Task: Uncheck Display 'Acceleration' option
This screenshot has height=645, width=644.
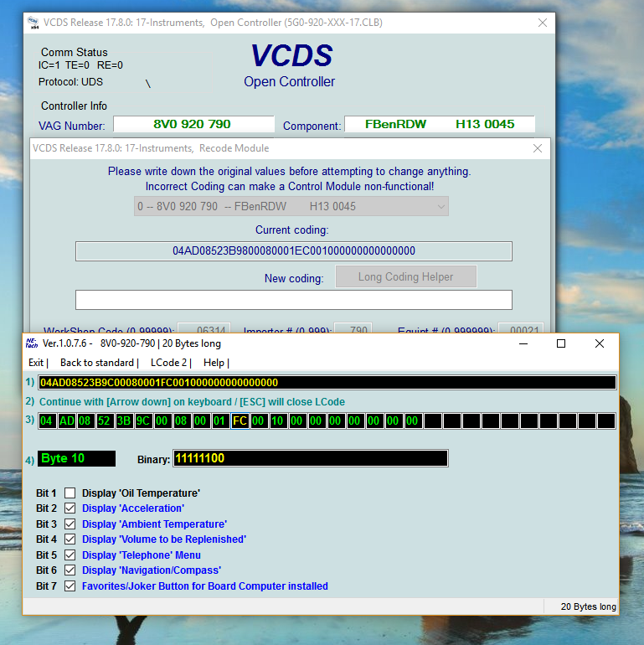Action: tap(70, 508)
